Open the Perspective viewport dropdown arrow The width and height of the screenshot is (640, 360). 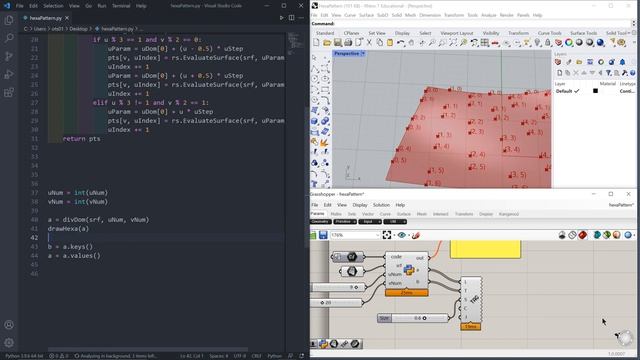(363, 53)
